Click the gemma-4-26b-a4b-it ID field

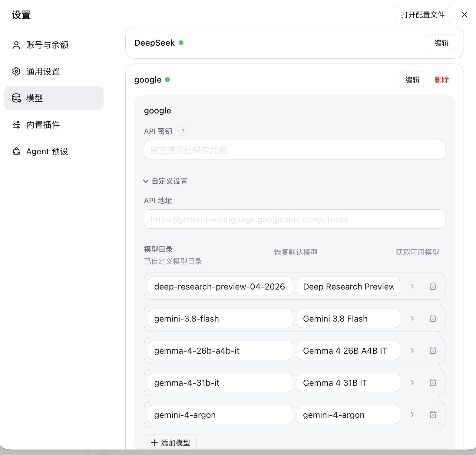click(220, 350)
